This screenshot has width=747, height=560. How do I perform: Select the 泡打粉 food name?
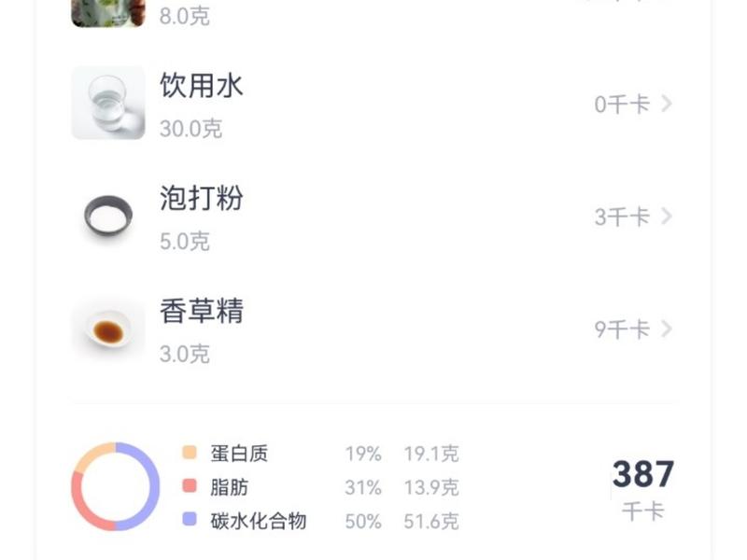[x=201, y=199]
